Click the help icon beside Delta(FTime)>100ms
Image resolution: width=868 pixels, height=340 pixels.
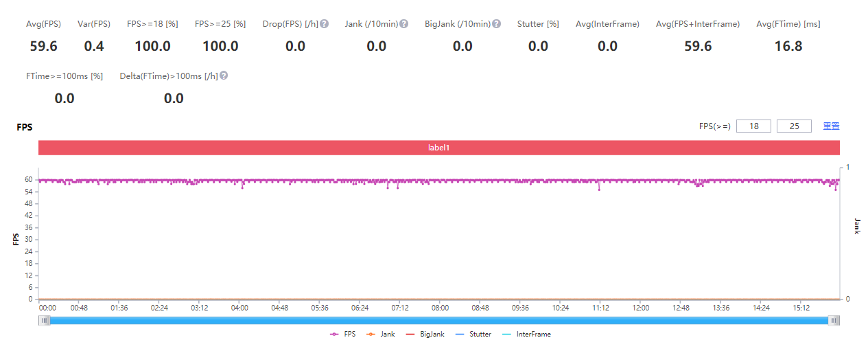point(223,76)
